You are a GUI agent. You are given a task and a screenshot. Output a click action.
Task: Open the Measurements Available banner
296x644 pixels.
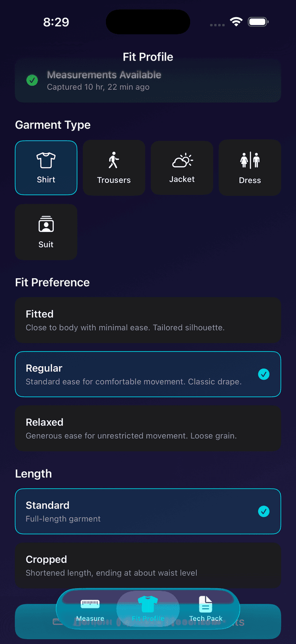(148, 80)
